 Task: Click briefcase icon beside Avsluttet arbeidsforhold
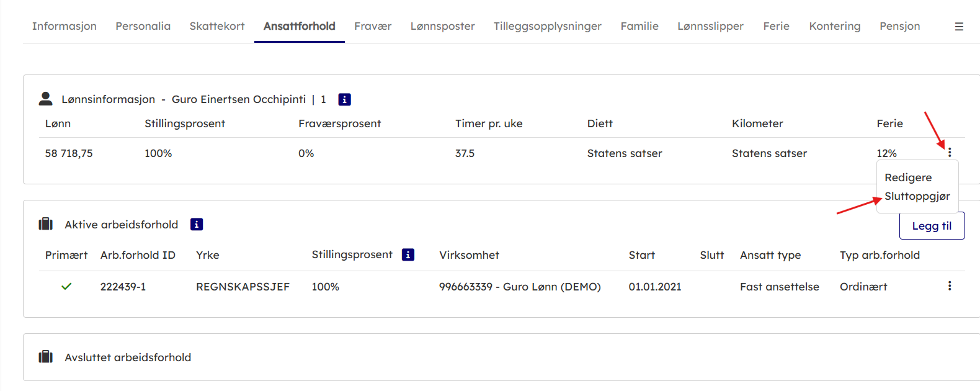coord(46,357)
